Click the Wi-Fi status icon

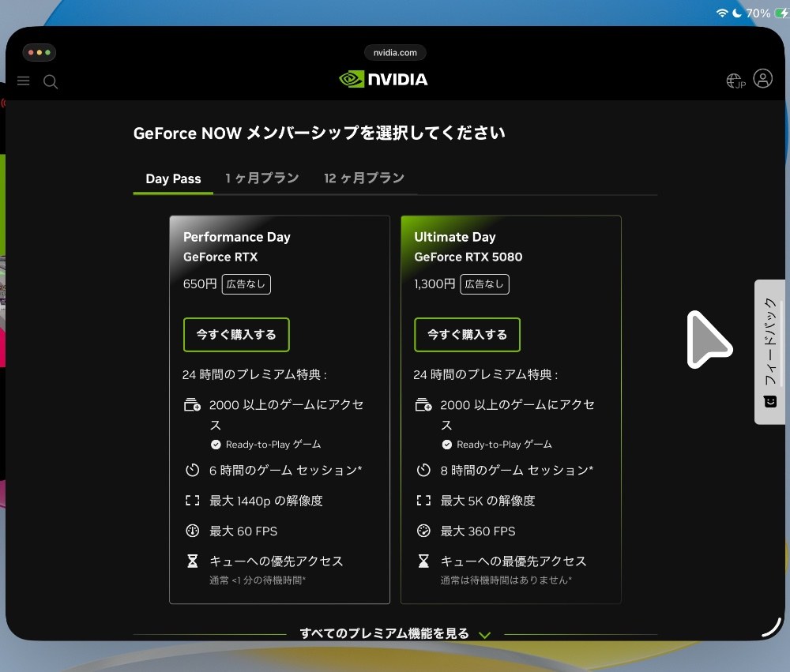click(722, 13)
